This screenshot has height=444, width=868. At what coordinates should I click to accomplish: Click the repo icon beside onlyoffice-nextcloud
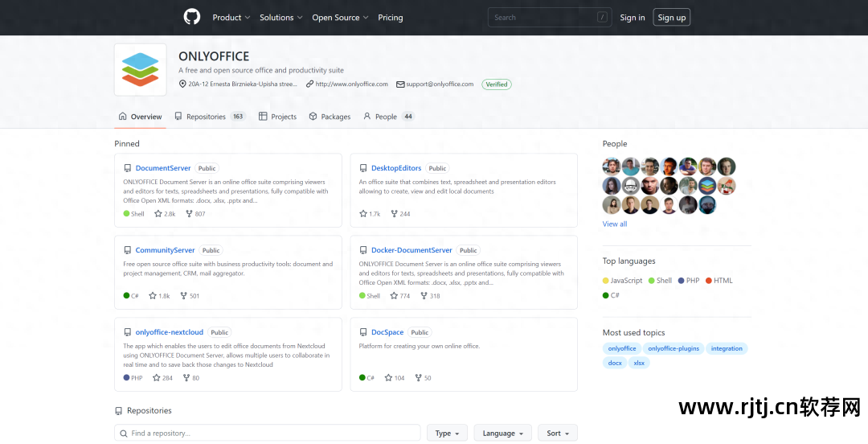tap(128, 332)
